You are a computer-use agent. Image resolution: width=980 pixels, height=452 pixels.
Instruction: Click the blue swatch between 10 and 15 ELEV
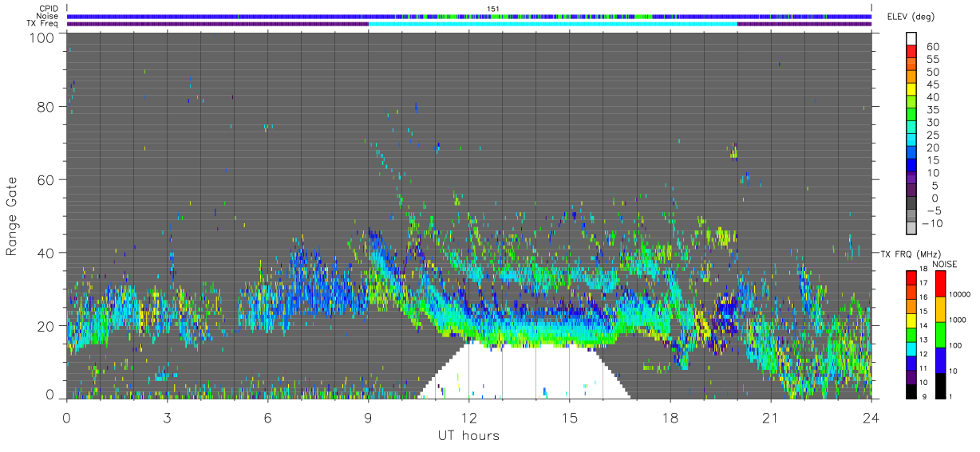click(x=911, y=166)
